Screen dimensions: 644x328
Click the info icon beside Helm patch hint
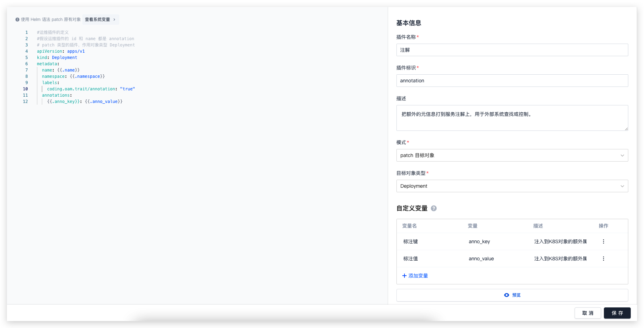coord(17,20)
